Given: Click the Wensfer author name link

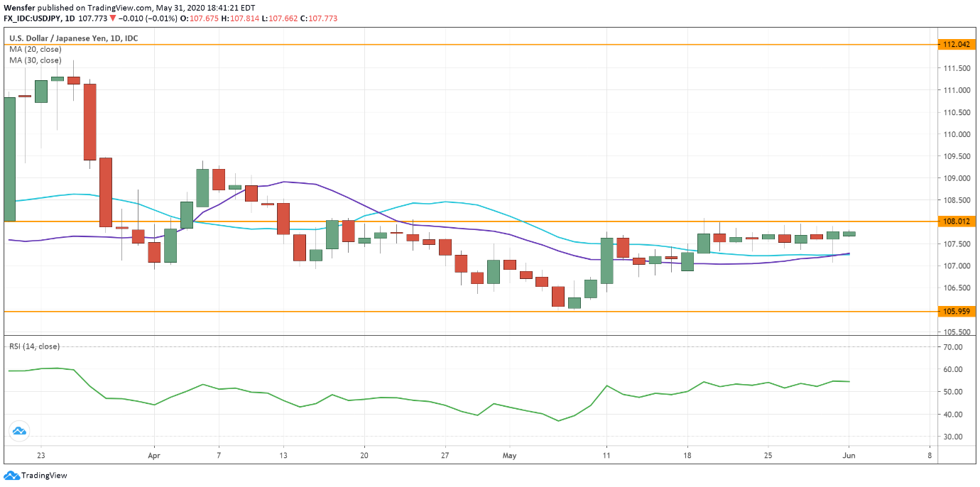Looking at the screenshot, I should [x=19, y=7].
